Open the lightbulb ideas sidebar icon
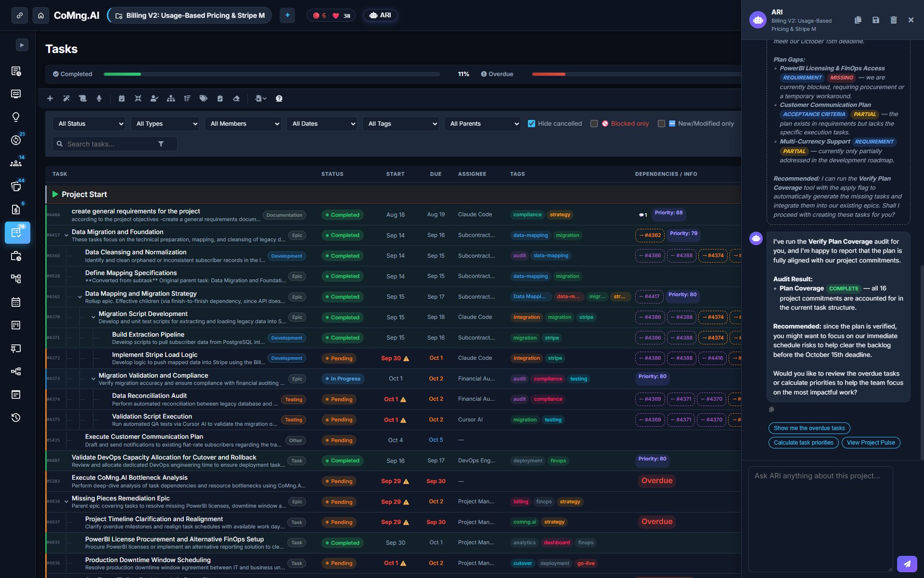This screenshot has width=924, height=578. 16,117
